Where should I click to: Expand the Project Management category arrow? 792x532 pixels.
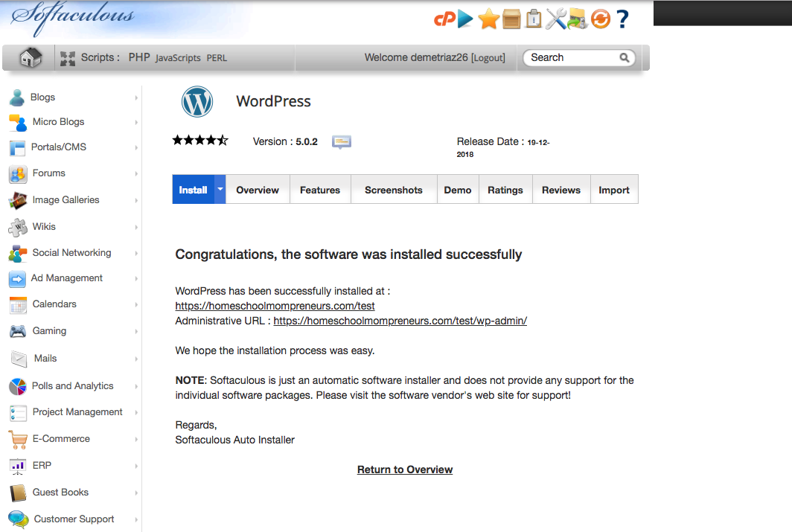point(136,412)
